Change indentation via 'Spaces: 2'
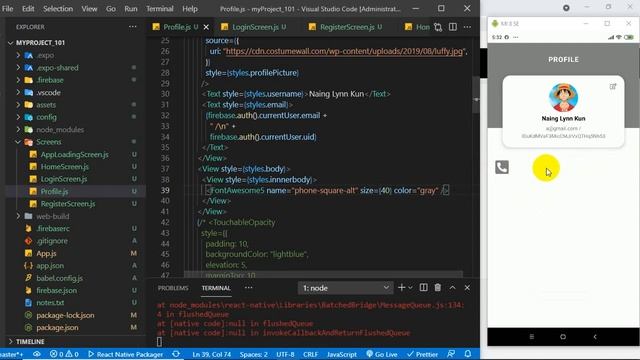This screenshot has width=640, height=360. point(253,354)
